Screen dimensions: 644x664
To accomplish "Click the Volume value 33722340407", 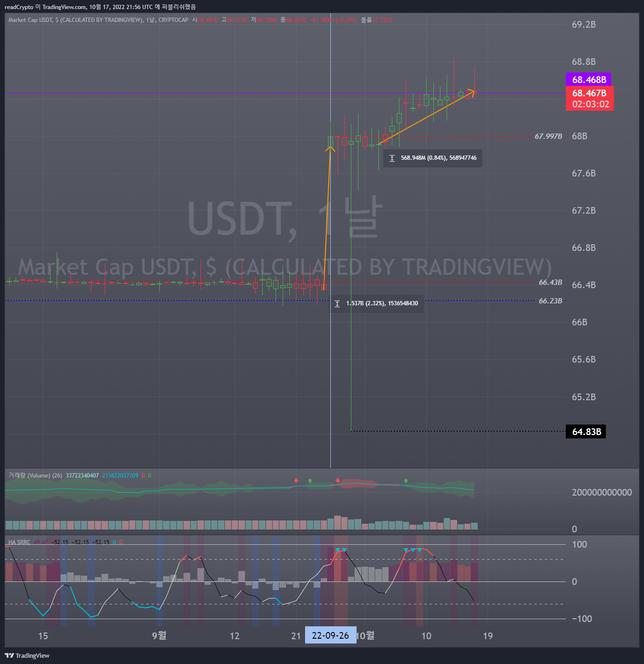I will click(x=82, y=476).
